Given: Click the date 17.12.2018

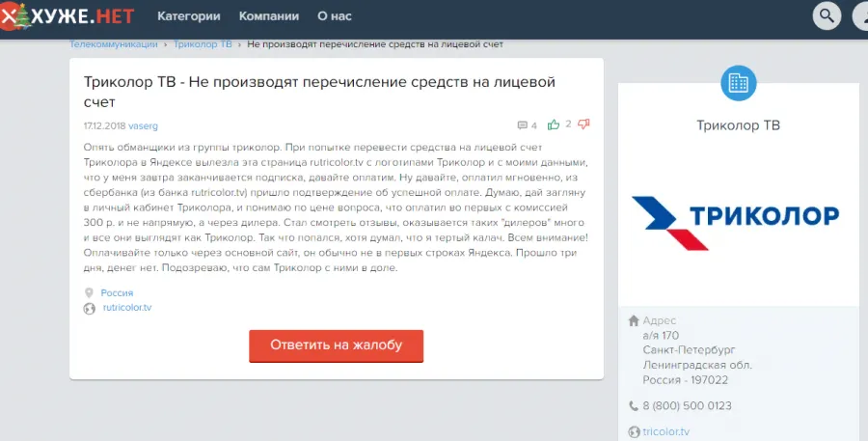Looking at the screenshot, I should (x=104, y=125).
